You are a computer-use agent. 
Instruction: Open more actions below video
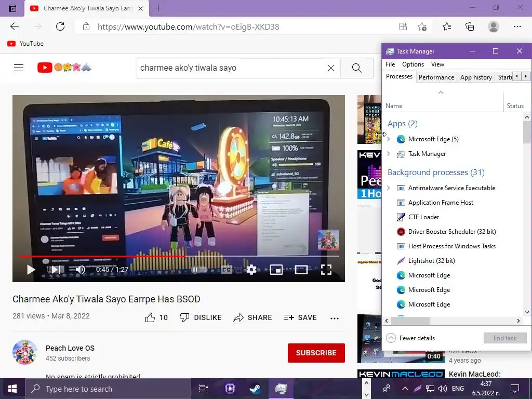click(335, 318)
